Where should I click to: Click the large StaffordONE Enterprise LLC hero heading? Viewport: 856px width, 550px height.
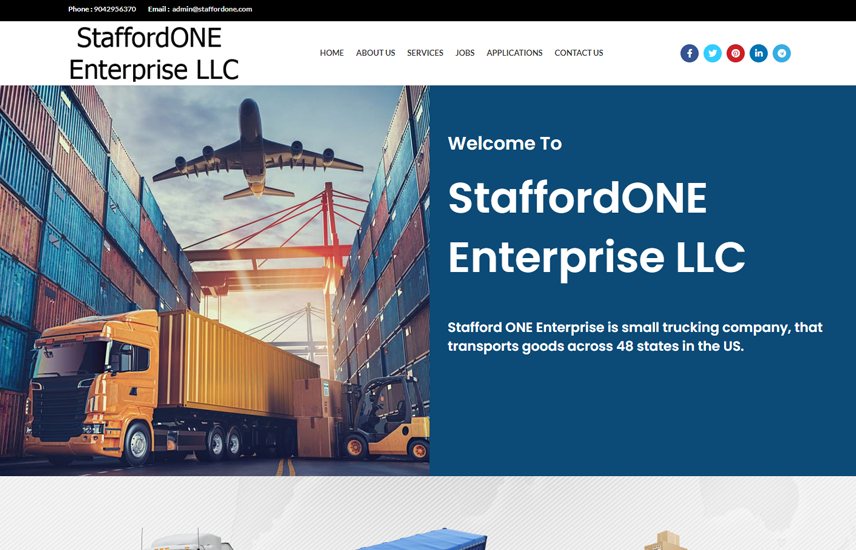pyautogui.click(x=596, y=227)
